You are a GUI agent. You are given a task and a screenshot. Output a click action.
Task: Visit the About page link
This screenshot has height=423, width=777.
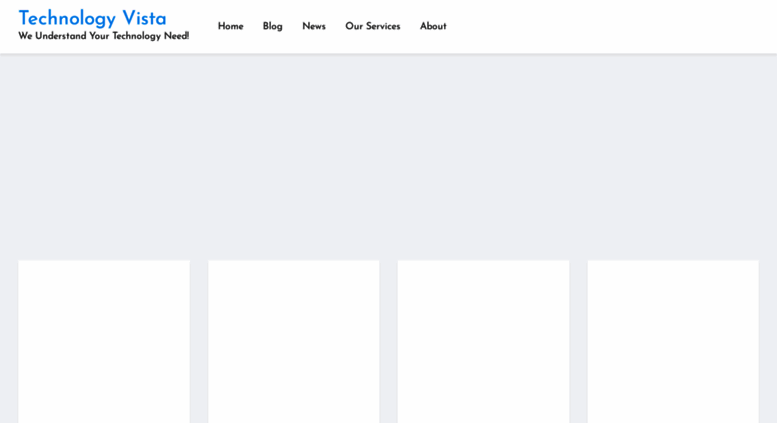pos(433,26)
